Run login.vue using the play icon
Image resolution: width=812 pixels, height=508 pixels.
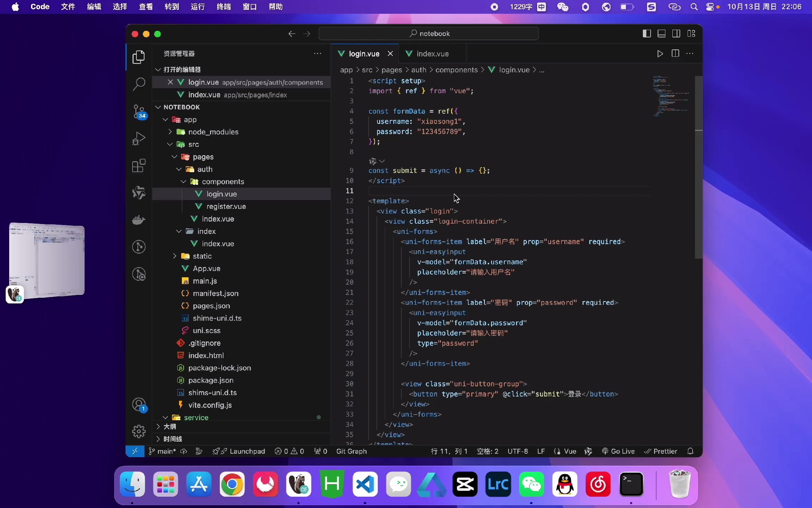click(x=660, y=54)
